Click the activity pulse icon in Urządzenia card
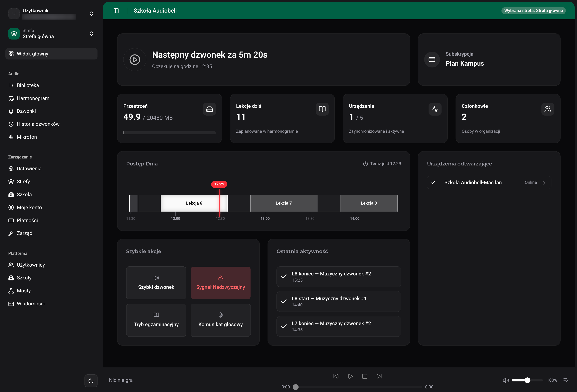 pyautogui.click(x=435, y=109)
